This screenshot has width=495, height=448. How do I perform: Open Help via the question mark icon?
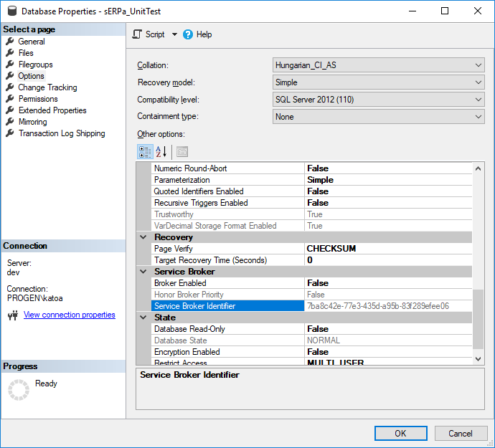[189, 34]
